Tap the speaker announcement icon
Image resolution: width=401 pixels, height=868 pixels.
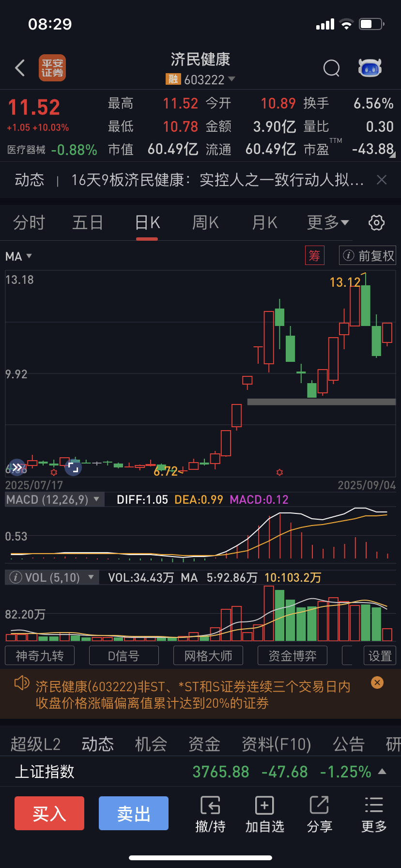pyautogui.click(x=22, y=683)
